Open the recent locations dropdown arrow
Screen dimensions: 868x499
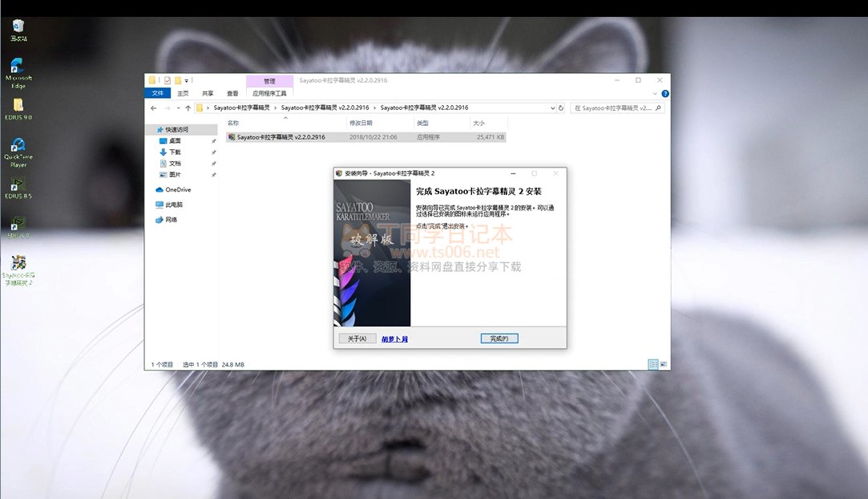(x=178, y=108)
